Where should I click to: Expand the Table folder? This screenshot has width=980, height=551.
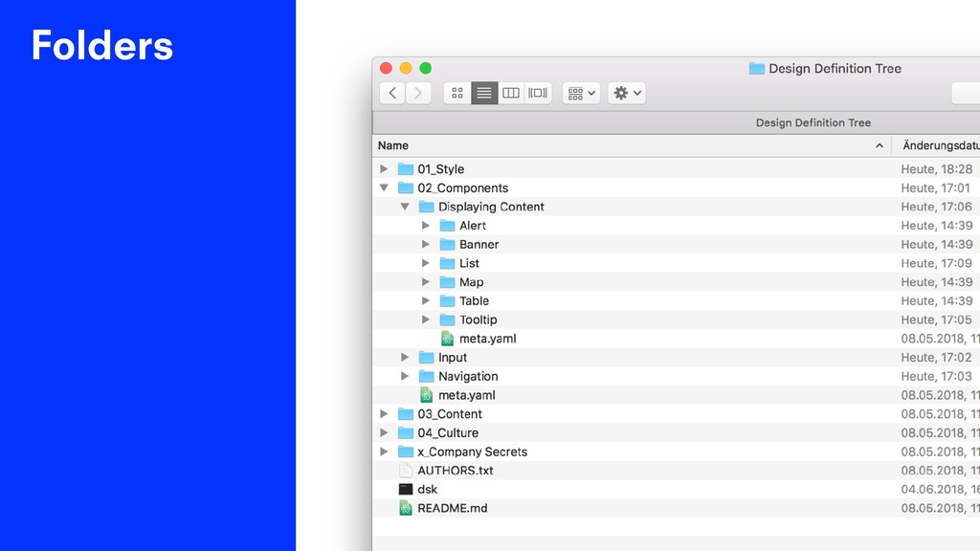[426, 300]
